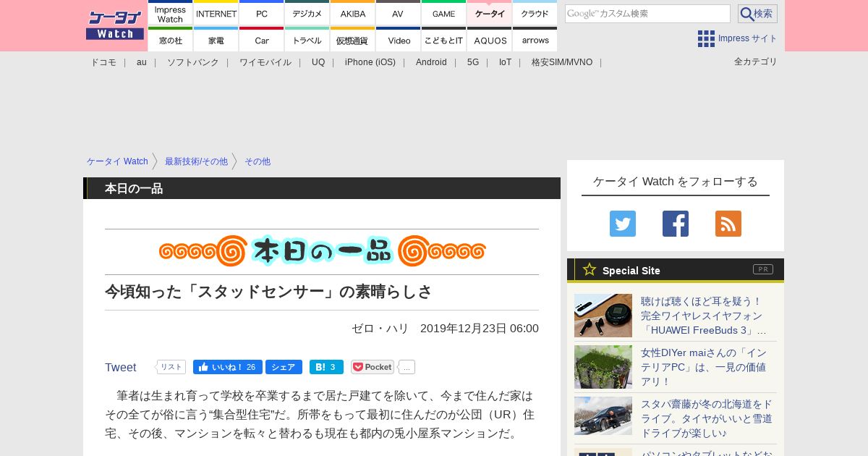
Task: Open the AV Watch tab
Action: point(399,13)
